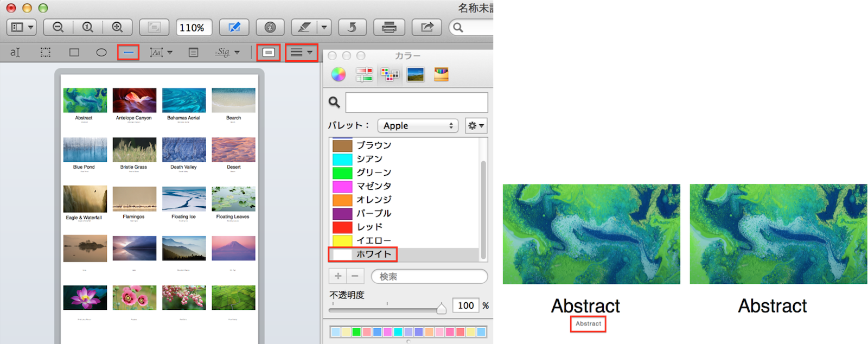This screenshot has height=344, width=868.
Task: Expand the signature dropdown arrow
Action: (237, 52)
